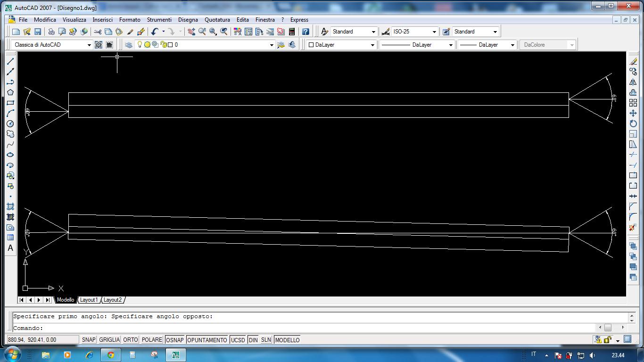Switch to the Layout2 tab

(113, 300)
